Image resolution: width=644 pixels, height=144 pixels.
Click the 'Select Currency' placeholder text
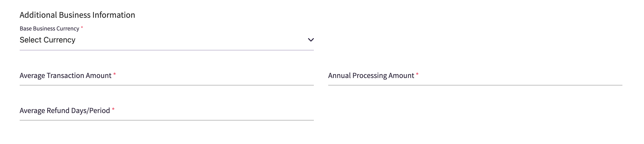48,40
